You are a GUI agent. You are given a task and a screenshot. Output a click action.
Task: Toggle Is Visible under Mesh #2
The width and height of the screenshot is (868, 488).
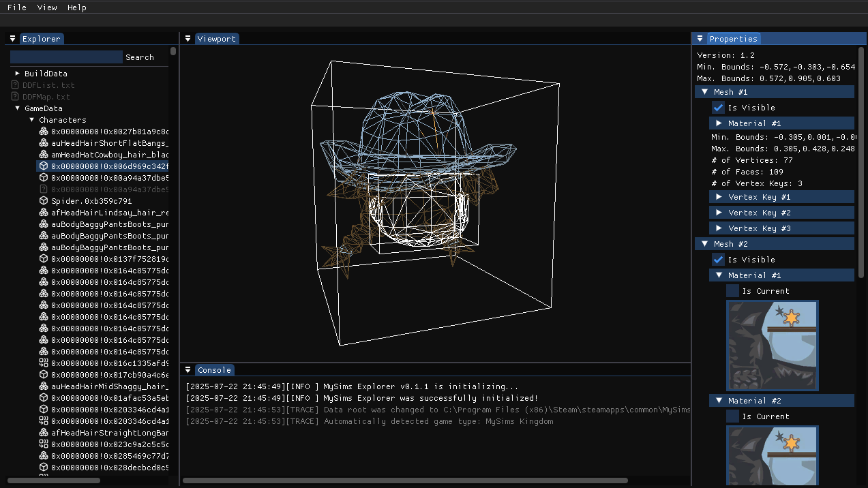click(718, 260)
